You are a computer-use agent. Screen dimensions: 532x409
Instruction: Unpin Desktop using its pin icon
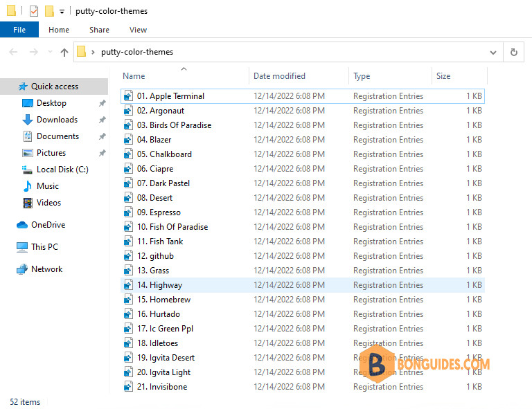click(102, 103)
